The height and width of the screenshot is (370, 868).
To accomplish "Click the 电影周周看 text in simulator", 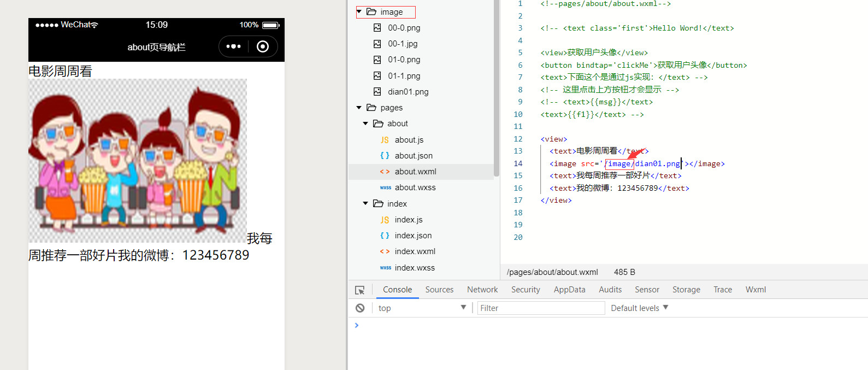I will (60, 71).
